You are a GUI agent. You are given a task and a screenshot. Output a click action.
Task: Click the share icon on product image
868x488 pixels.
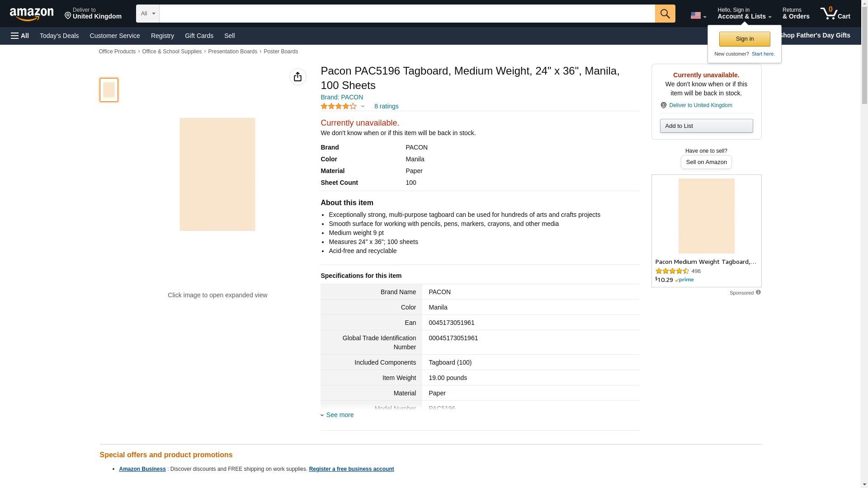coord(297,77)
